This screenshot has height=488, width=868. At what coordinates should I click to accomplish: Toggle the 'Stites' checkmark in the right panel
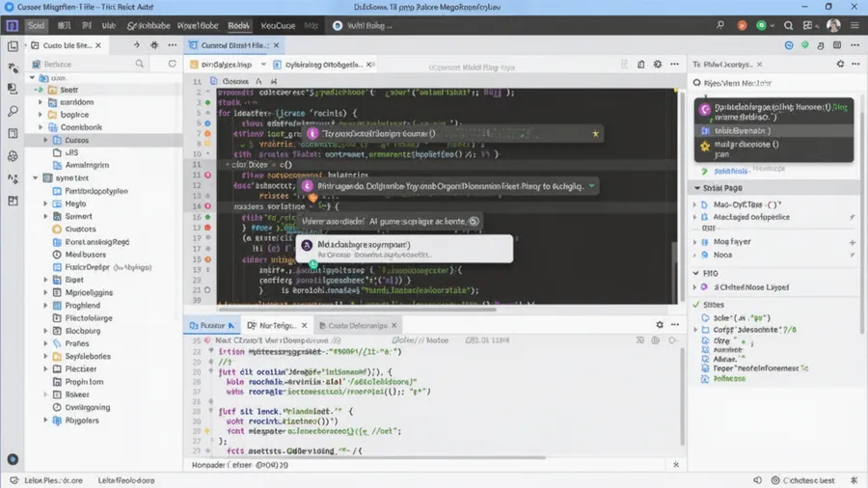[x=696, y=305]
